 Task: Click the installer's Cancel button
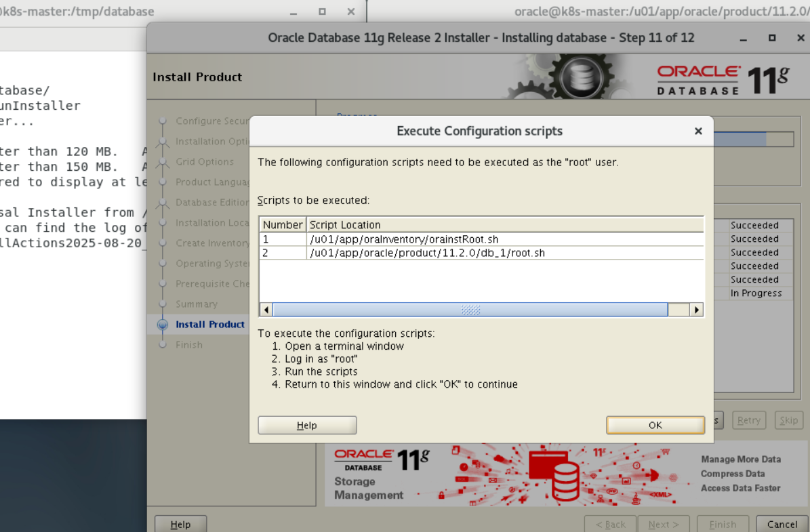[x=782, y=525]
